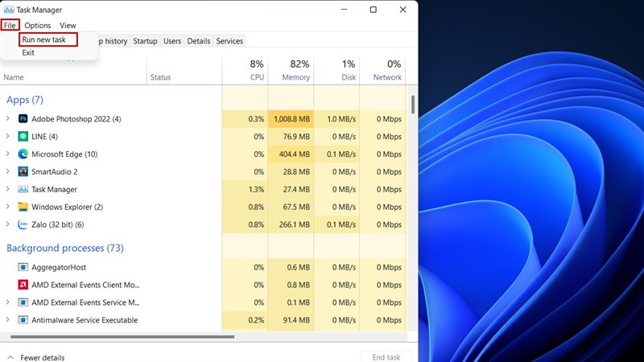Click Task Manager CPU value 1.3%
The width and height of the screenshot is (644, 362).
(x=256, y=189)
